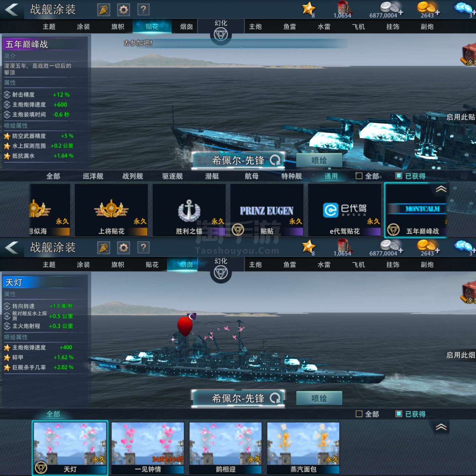Toggle the 已获得 checkbox above the 蒸汽面包 row
This screenshot has width=476, height=476.
[x=399, y=414]
